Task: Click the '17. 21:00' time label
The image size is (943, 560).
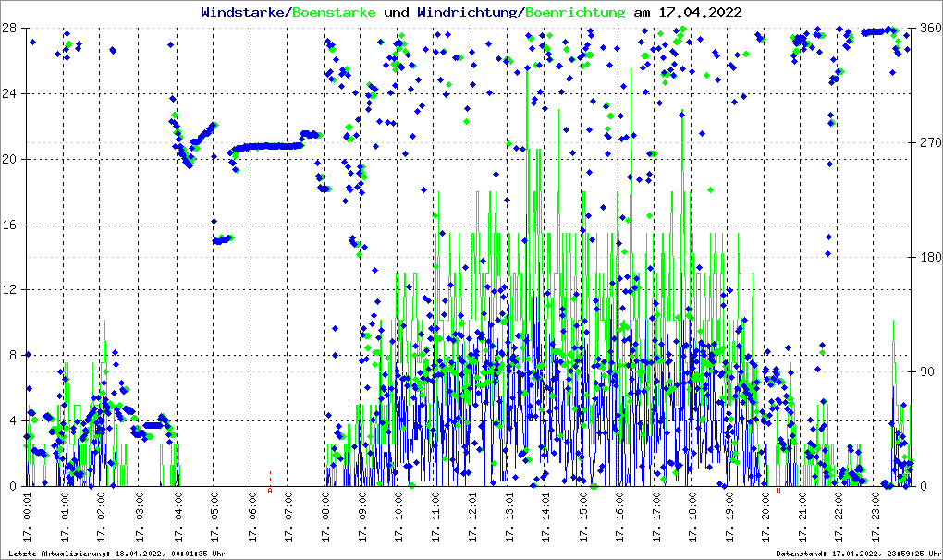Action: (802, 517)
